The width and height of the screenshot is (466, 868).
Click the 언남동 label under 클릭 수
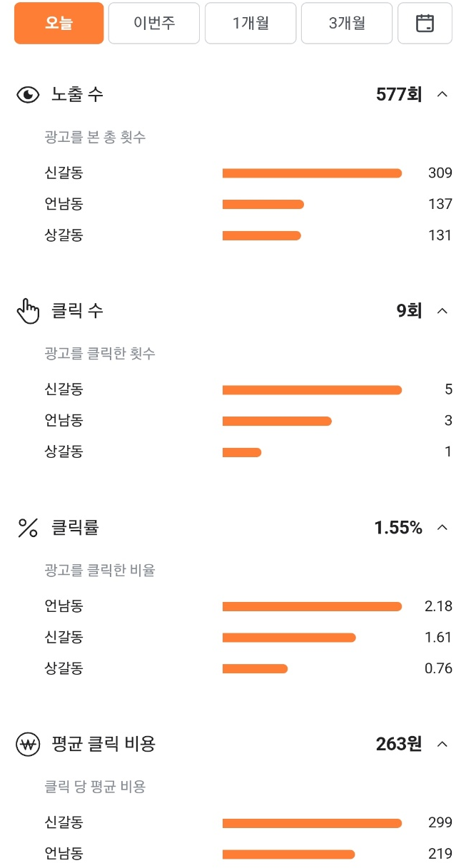coord(65,420)
